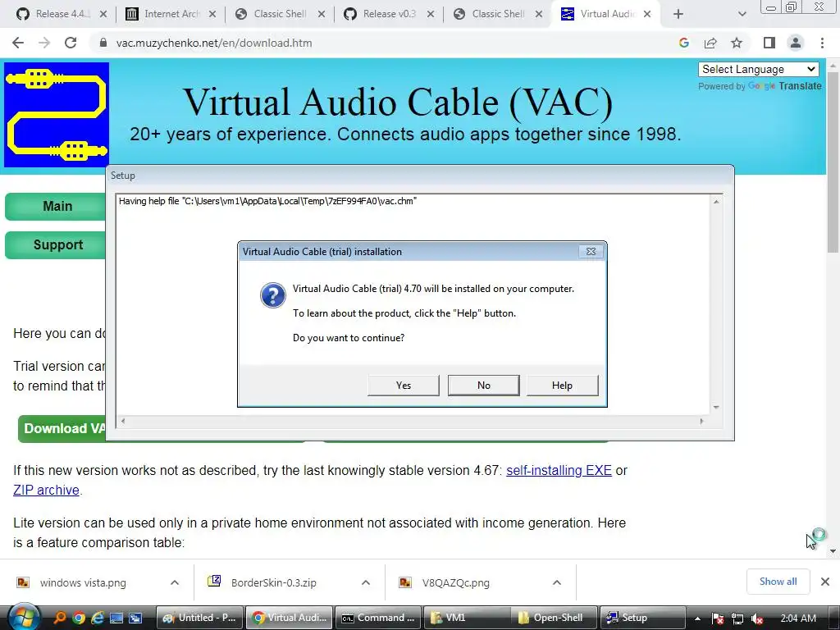The width and height of the screenshot is (840, 630).
Task: Click the page scrollbar down arrow
Action: (833, 550)
